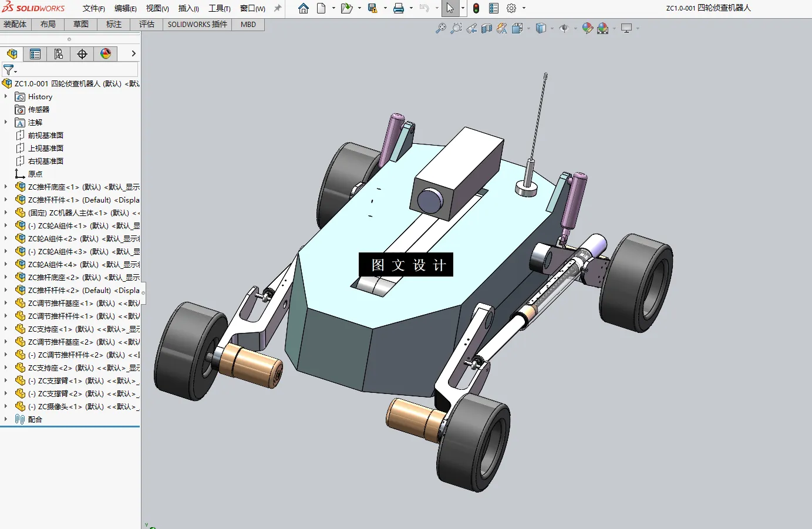812x529 pixels.
Task: Switch to the SOLIDWORKS 插件 tab
Action: coord(197,24)
